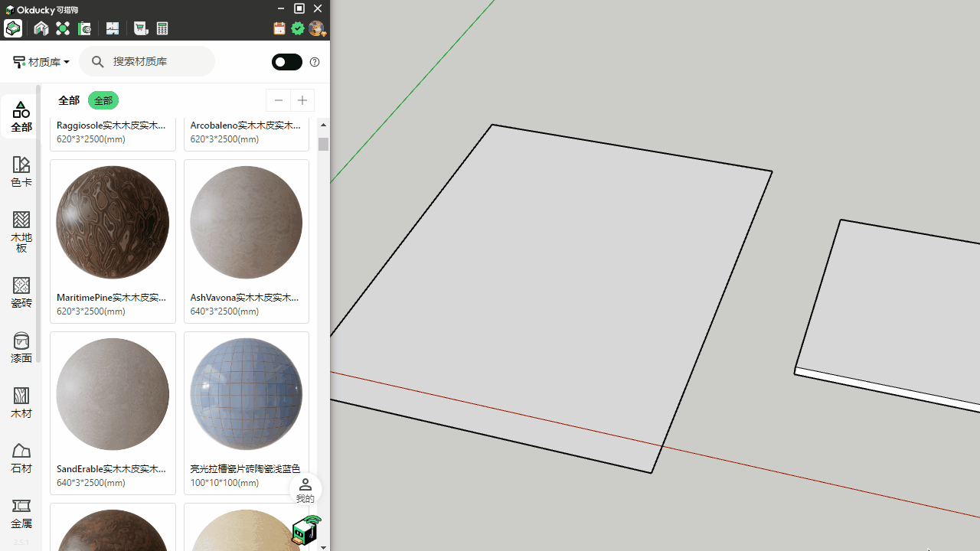This screenshot has height=551, width=980.
Task: Open the shopping cart list icon
Action: [x=141, y=28]
